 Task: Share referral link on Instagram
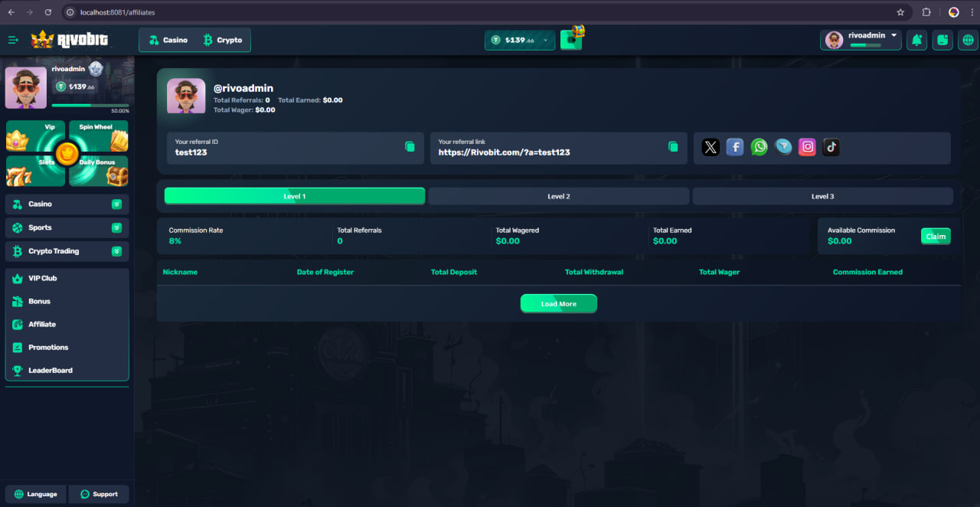click(x=807, y=147)
